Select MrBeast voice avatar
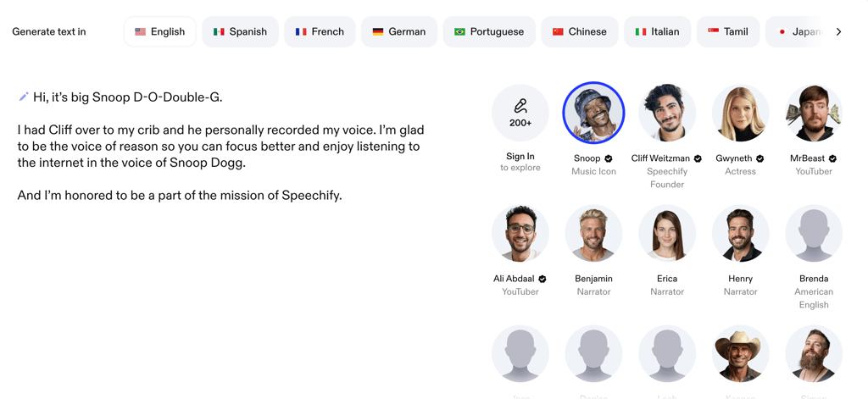The height and width of the screenshot is (399, 868). click(x=814, y=113)
